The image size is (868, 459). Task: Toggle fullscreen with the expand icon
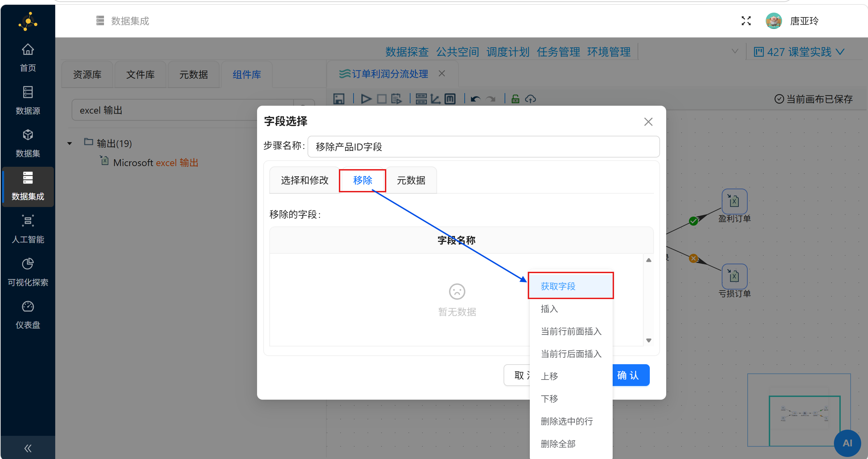(746, 21)
